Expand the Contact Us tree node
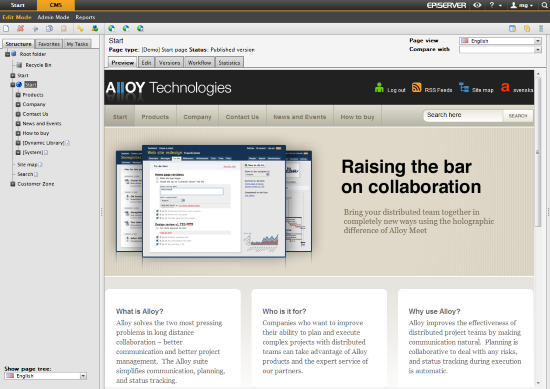This screenshot has height=389, width=550. click(x=18, y=114)
